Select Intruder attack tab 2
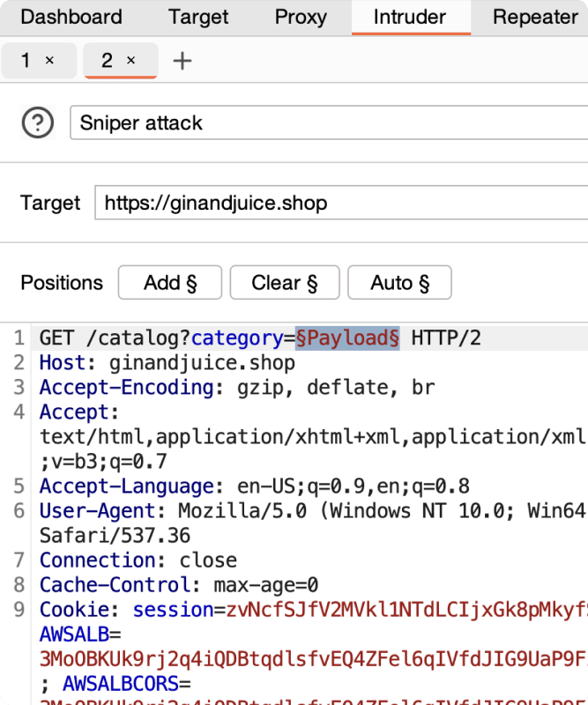The image size is (588, 705). tap(107, 60)
